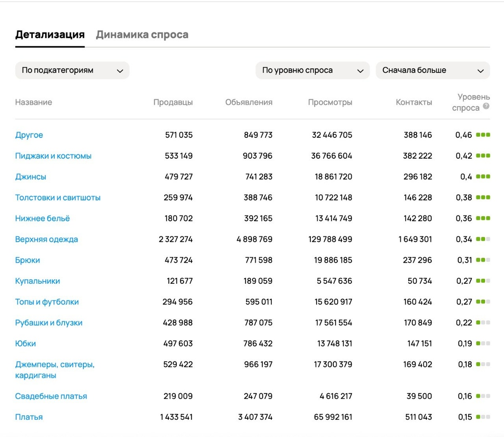The image size is (504, 437).
Task: Open the Юбки subcategory link
Action: pos(26,344)
